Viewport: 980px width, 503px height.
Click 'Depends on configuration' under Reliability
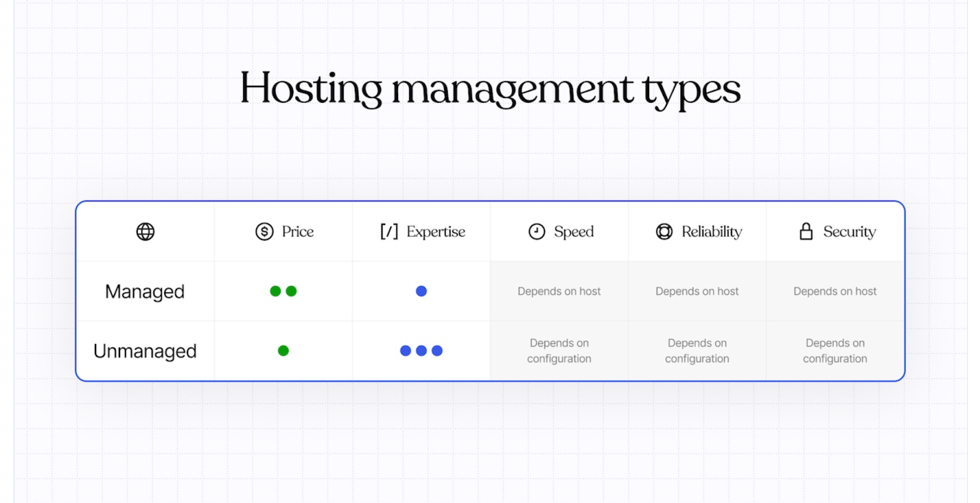pyautogui.click(x=697, y=351)
